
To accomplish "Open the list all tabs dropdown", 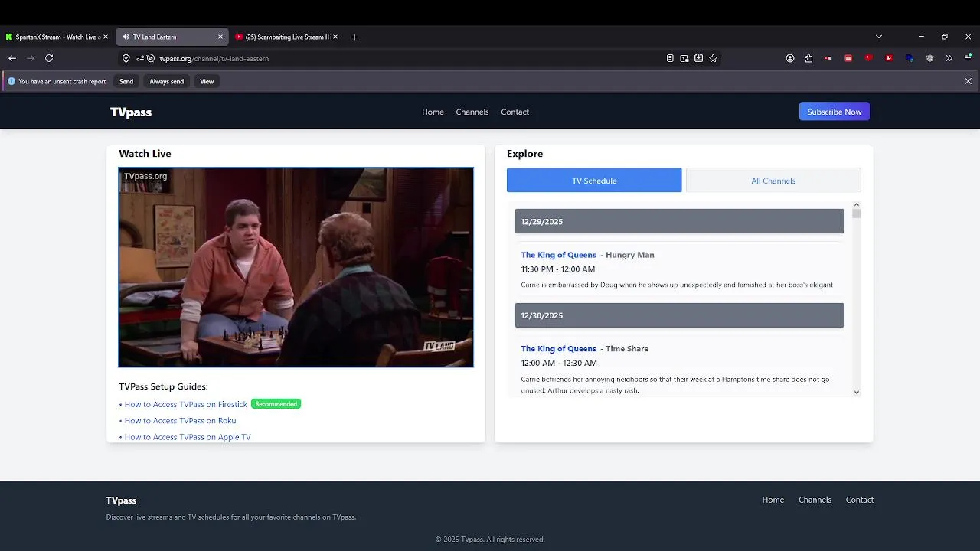I will [879, 37].
